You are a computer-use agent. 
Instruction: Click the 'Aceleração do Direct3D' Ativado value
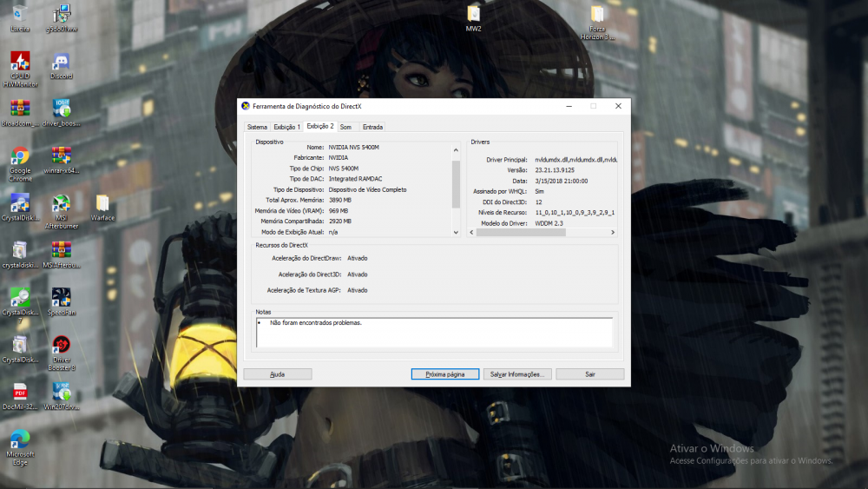(358, 274)
